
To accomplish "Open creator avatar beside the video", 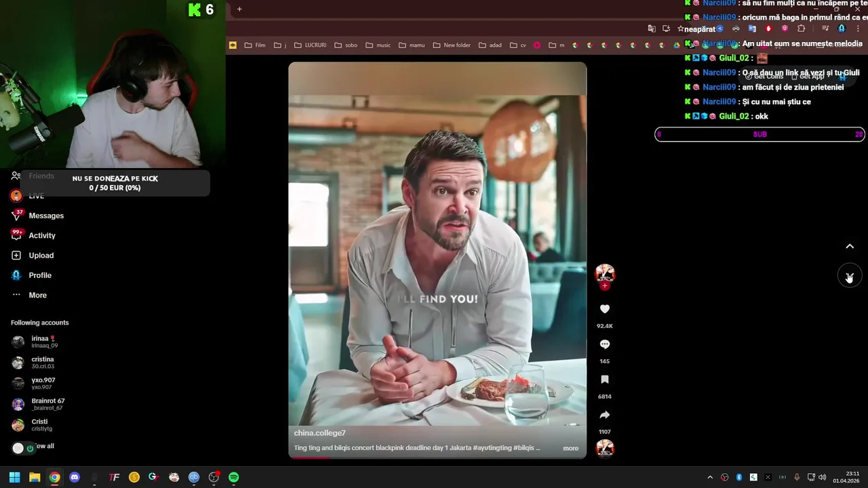I will [x=604, y=273].
